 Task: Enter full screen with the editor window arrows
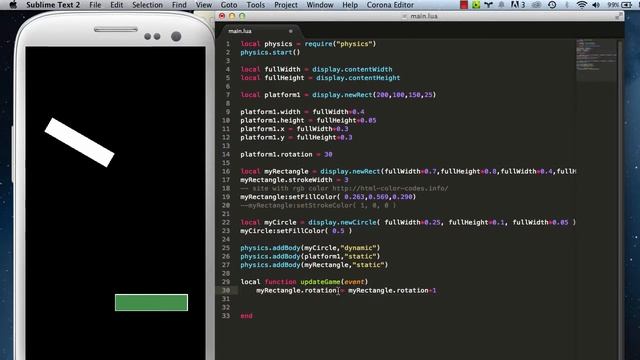(x=619, y=16)
